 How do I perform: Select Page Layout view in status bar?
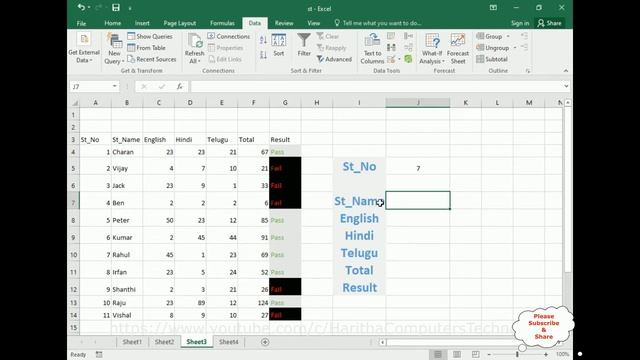pyautogui.click(x=457, y=354)
